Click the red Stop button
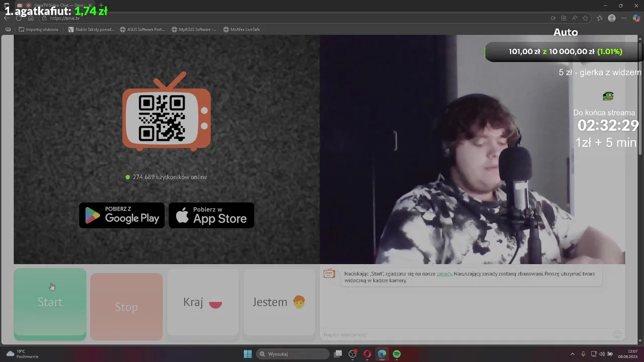 126,307
